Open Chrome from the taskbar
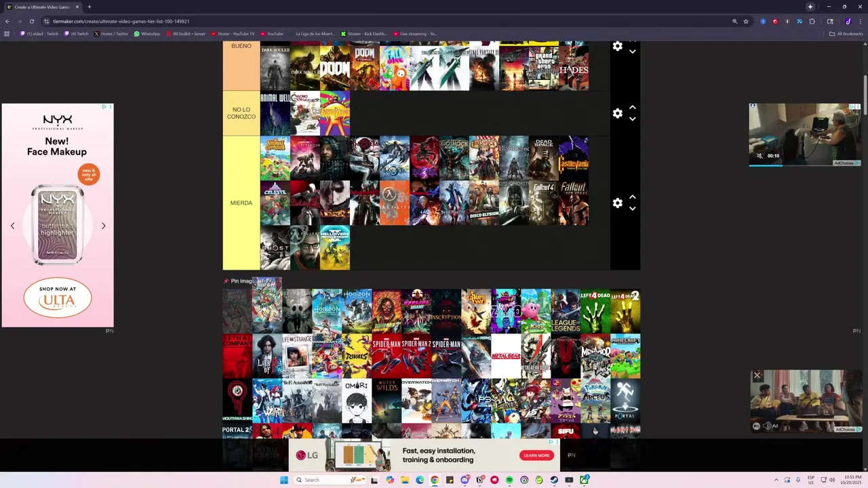This screenshot has height=488, width=868. [x=435, y=480]
